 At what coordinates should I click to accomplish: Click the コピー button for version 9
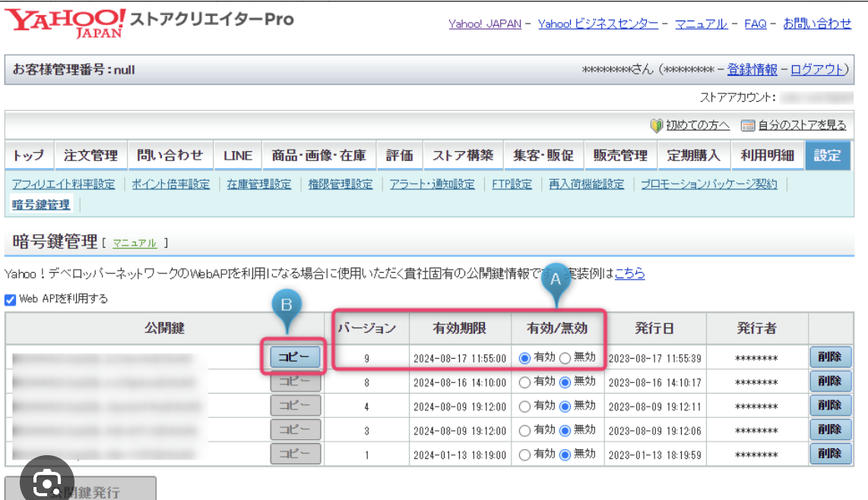[x=295, y=357]
